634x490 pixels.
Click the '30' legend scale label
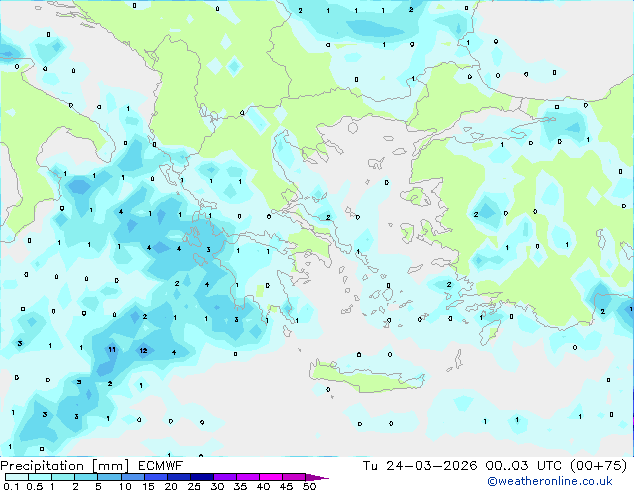tap(217, 486)
